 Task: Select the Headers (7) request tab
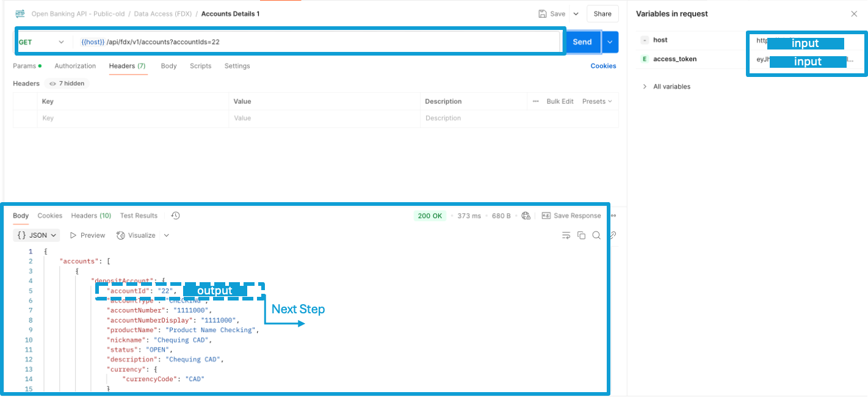(x=127, y=66)
